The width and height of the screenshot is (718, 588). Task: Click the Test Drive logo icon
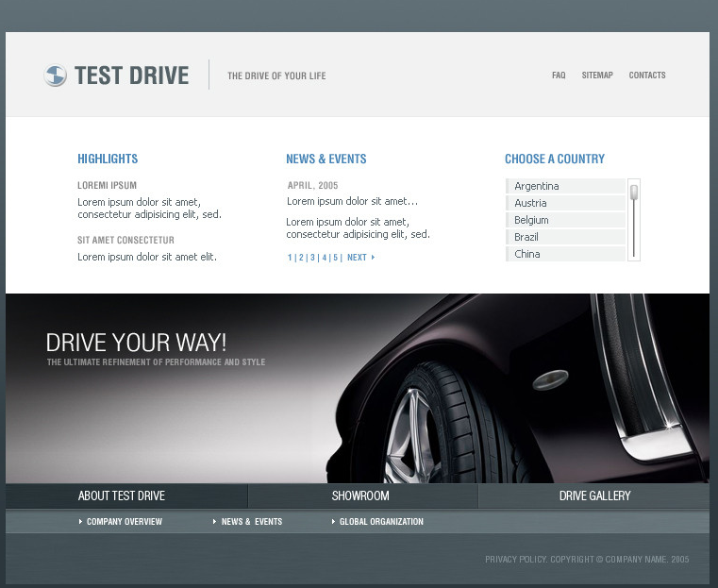55,76
